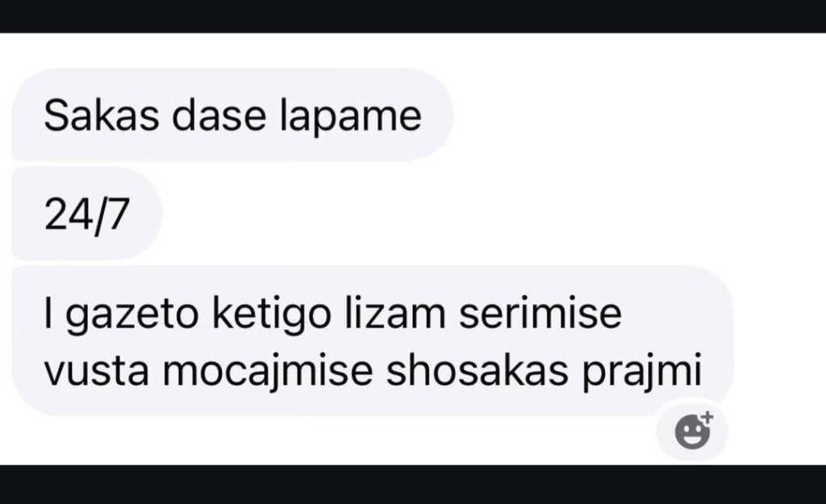The width and height of the screenshot is (826, 504).
Task: Click the black bar below the chat
Action: (413, 484)
